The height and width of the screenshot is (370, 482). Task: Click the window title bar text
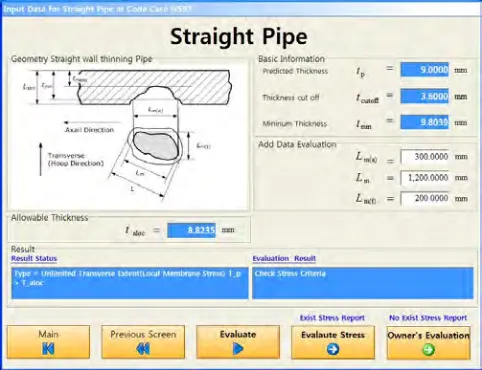pyautogui.click(x=97, y=9)
